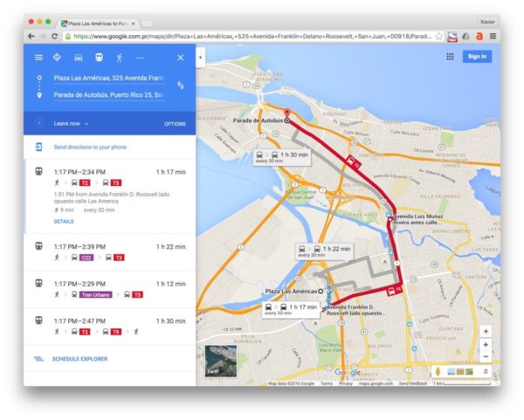Pick up the Street View pegman
Image resolution: width=524 pixels, height=420 pixels.
click(438, 371)
